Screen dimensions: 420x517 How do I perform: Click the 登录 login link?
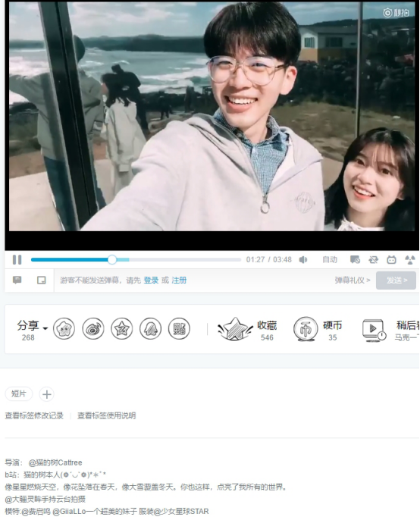(x=151, y=280)
